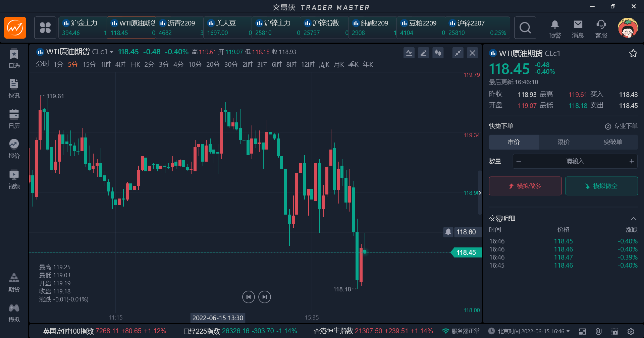Collapse the right panel with side arrow

(x=480, y=192)
